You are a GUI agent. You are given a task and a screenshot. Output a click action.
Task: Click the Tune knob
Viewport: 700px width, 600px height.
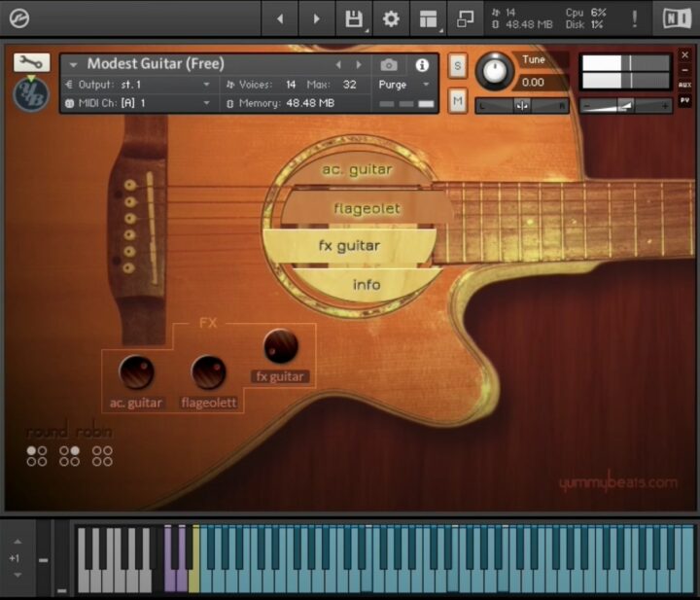point(495,71)
